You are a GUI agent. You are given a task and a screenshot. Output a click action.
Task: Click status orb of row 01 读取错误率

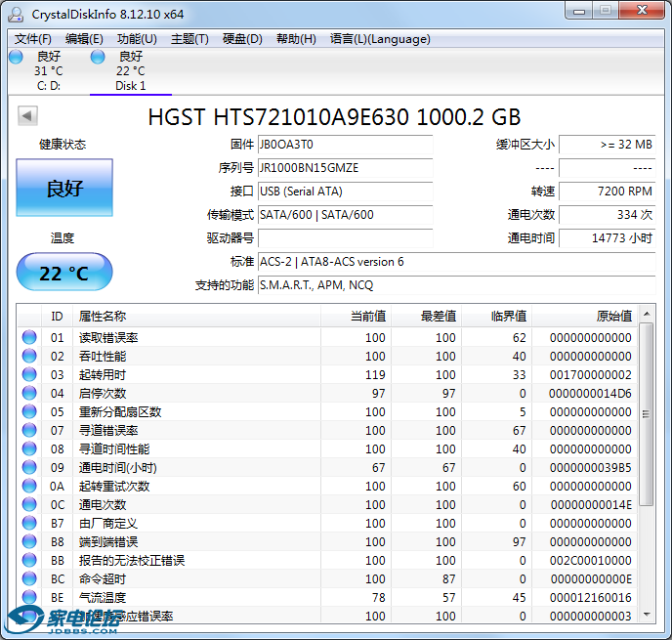tap(29, 337)
